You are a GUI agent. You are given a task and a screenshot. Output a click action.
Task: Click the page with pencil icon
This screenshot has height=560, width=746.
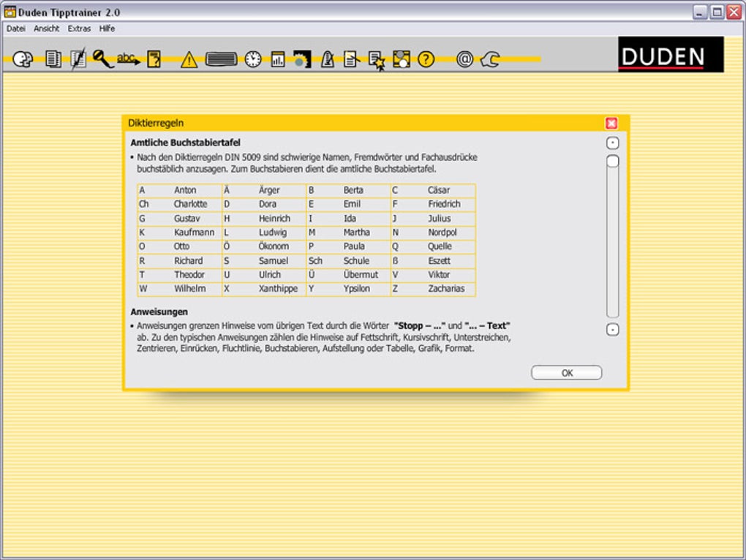click(351, 59)
